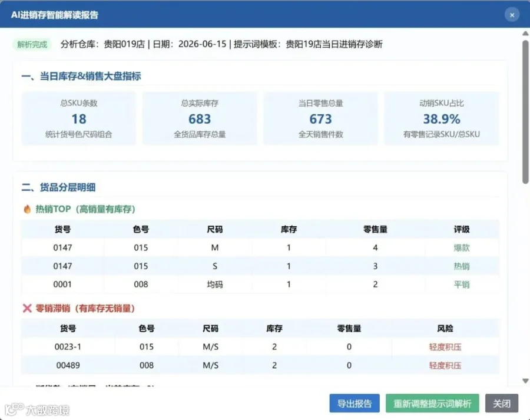Close the AI report dialog with X
This screenshot has height=420, width=530.
coord(512,15)
